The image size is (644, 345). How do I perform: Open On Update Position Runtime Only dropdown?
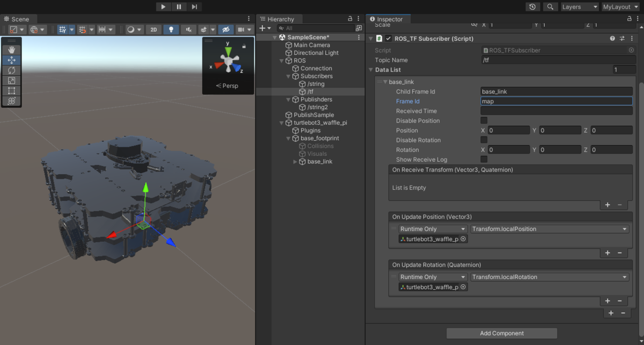coord(433,229)
